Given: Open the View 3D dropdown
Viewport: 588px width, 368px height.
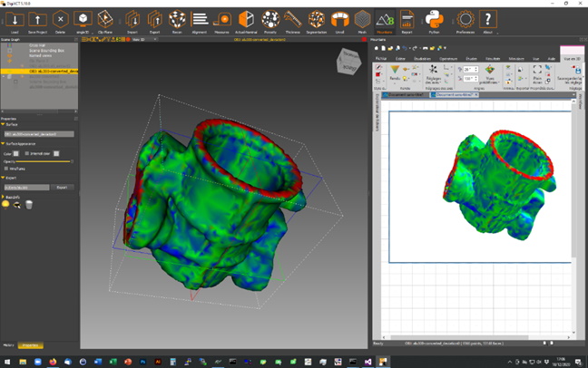Looking at the screenshot, I should click(x=144, y=39).
